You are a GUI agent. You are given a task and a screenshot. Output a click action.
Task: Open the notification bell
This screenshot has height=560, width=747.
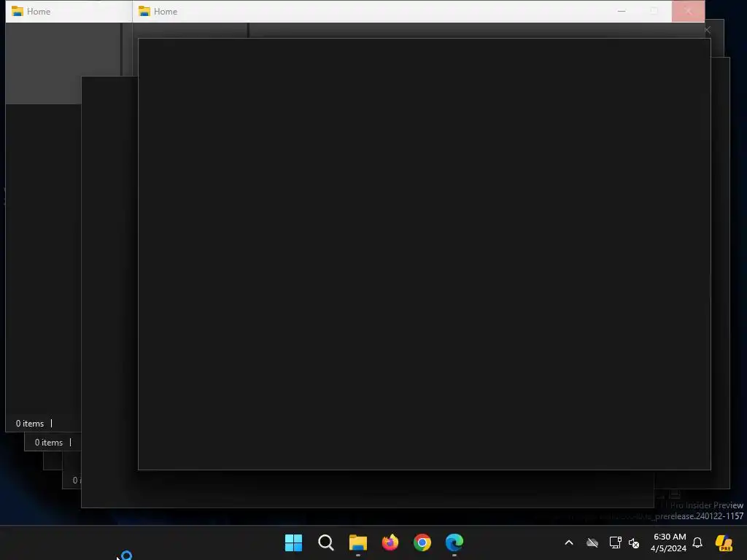coord(697,542)
